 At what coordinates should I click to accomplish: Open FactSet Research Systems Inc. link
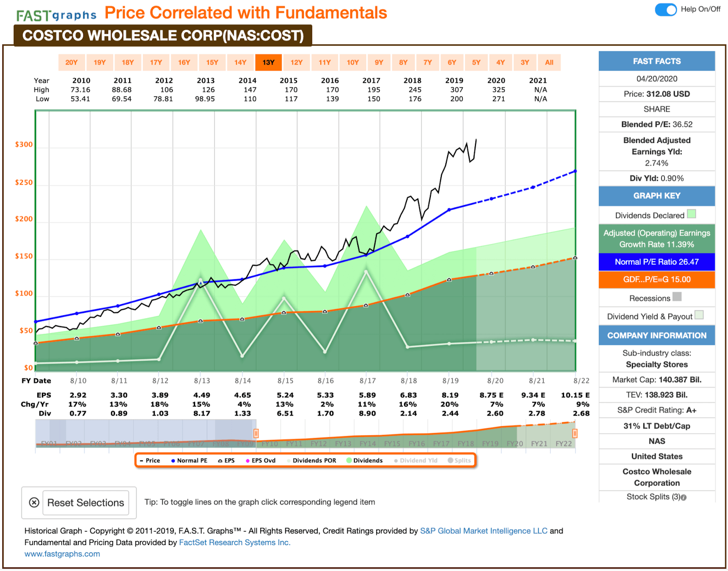[235, 542]
